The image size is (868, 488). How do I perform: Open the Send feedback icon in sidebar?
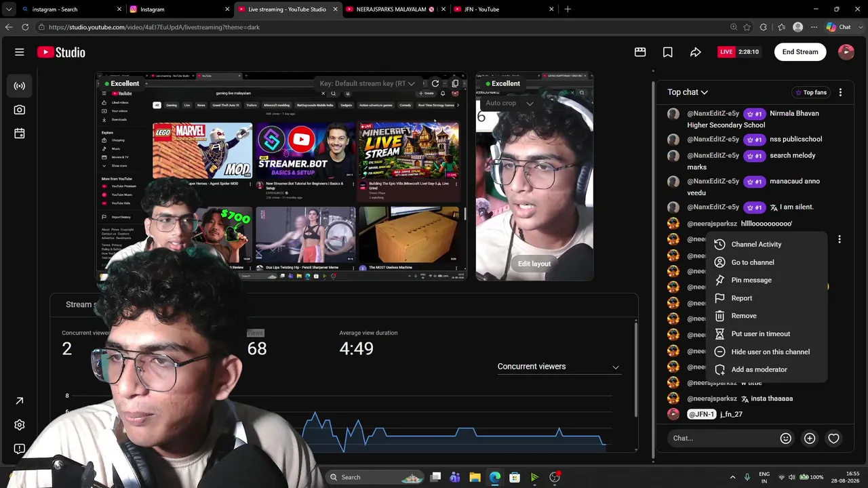tap(20, 449)
